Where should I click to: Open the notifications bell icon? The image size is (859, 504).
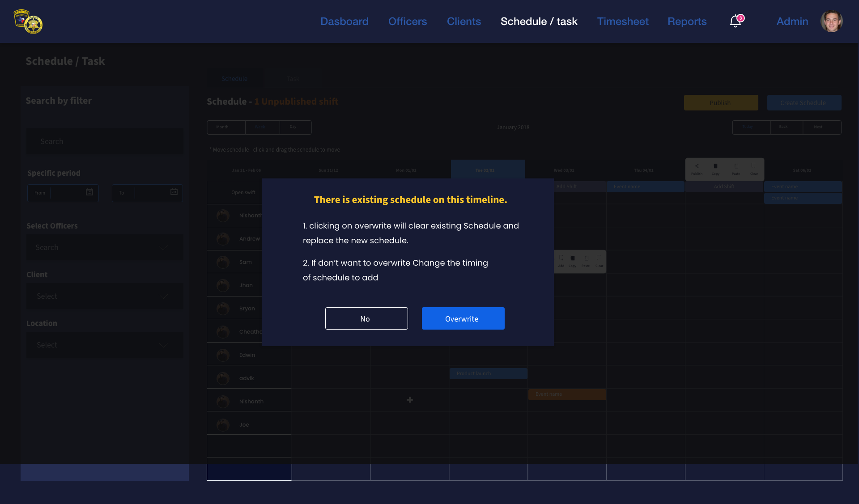tap(735, 21)
